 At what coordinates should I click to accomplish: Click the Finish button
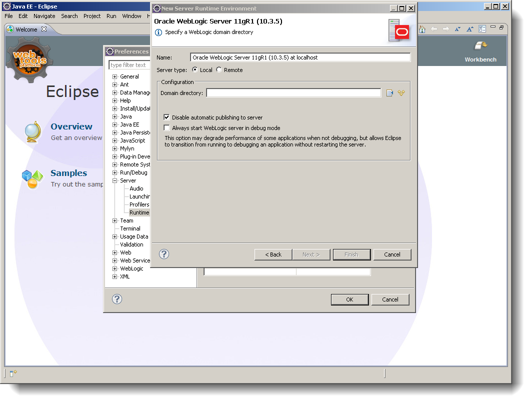click(x=351, y=254)
